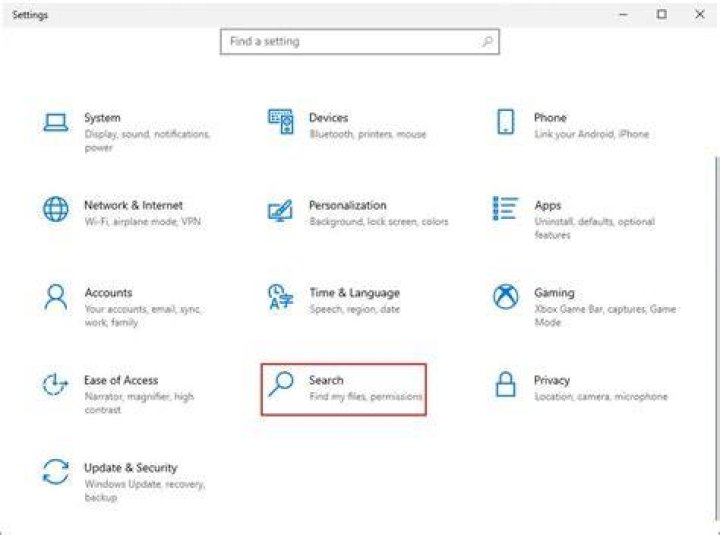Open the Accounts person icon
Screen dimensions: 720x535
(x=56, y=297)
